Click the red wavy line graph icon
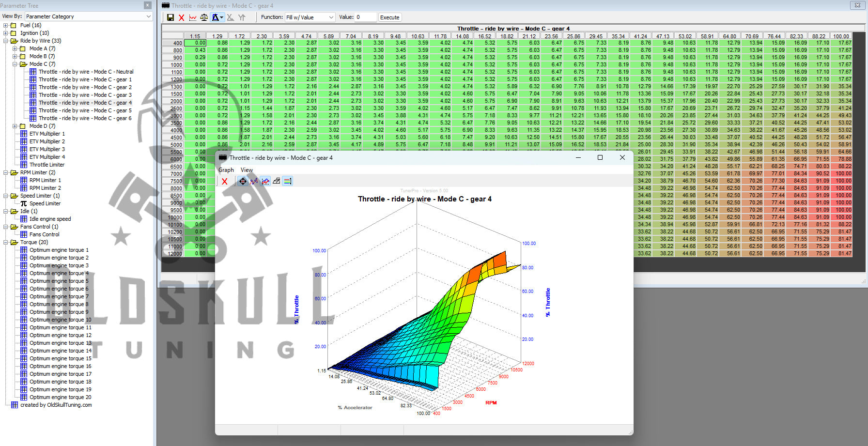This screenshot has height=446, width=868. point(193,17)
